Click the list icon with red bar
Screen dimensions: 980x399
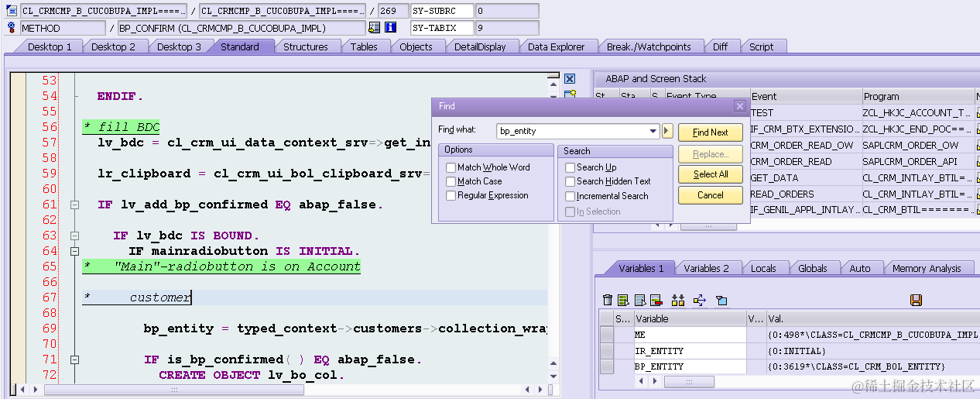pos(656,300)
